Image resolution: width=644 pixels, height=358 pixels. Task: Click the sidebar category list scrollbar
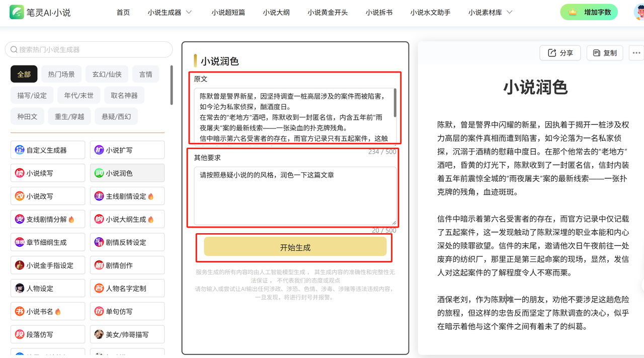[172, 85]
